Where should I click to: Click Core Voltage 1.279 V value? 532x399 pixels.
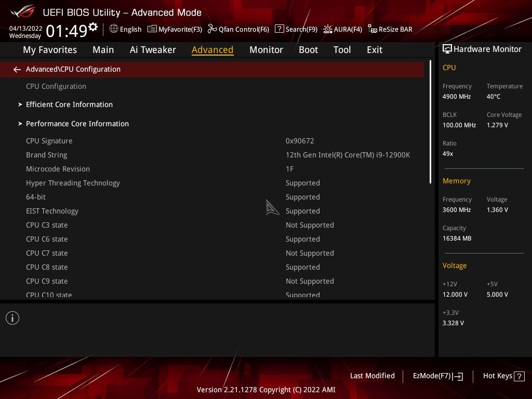click(x=497, y=125)
